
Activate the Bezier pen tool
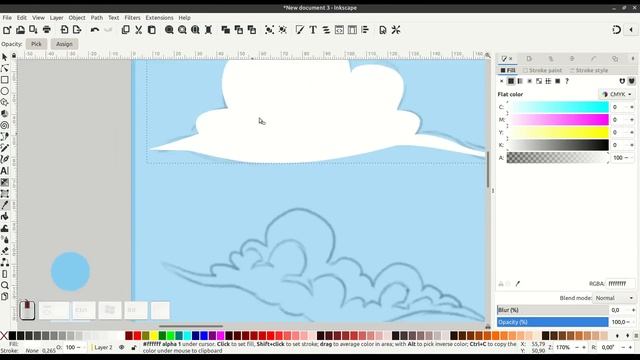pos(4,136)
